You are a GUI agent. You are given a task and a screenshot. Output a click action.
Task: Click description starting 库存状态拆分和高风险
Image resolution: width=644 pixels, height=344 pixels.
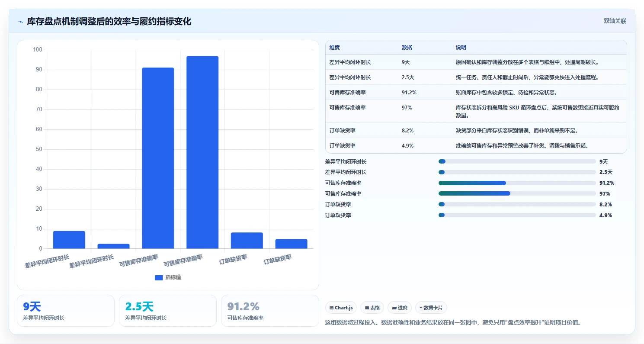[538, 112]
